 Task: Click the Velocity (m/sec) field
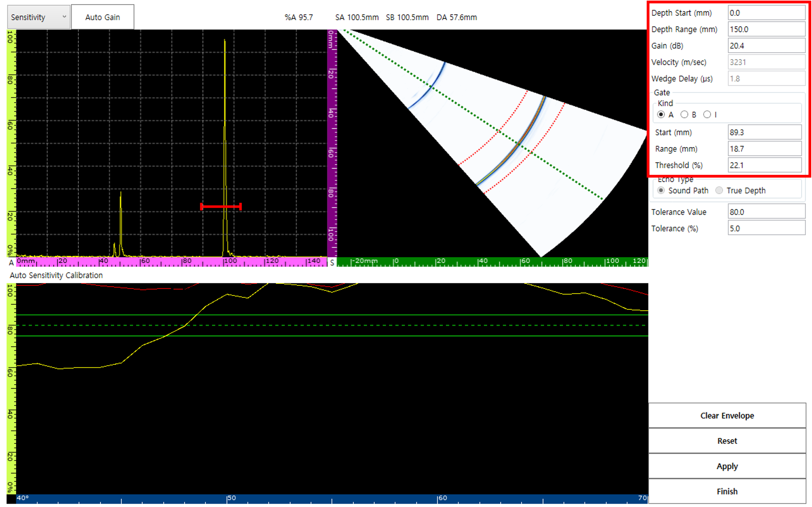click(x=766, y=62)
